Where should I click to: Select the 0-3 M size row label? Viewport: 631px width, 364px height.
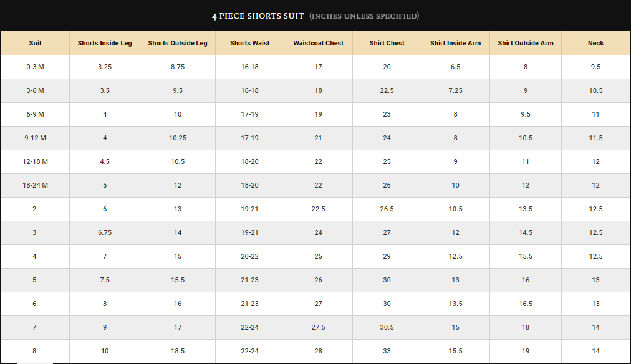[x=35, y=67]
